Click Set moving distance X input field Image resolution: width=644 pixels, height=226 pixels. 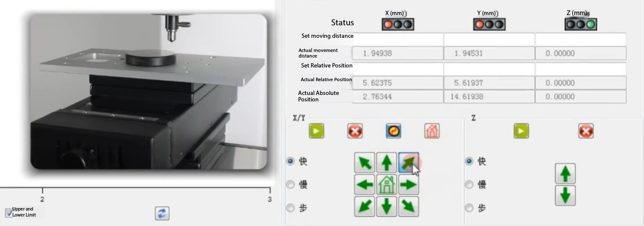398,39
